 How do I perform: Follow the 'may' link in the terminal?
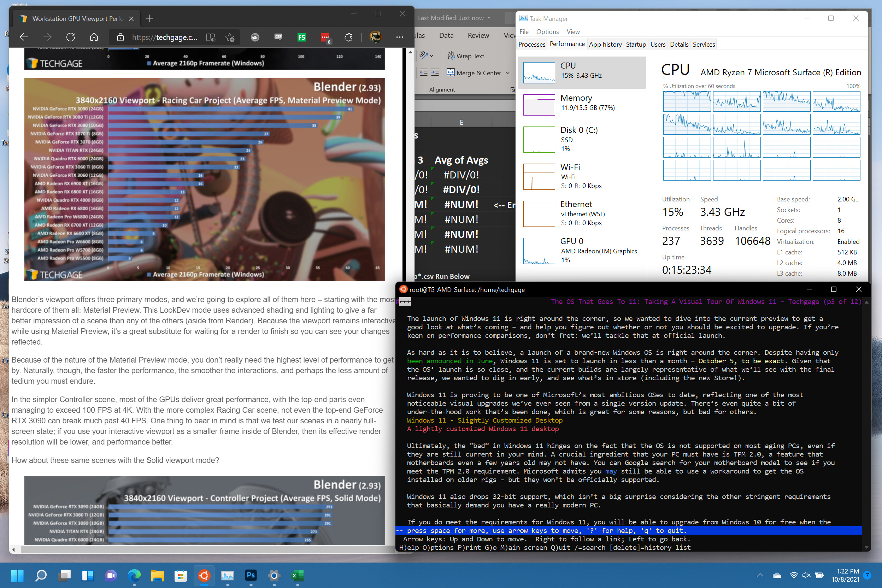coord(611,471)
